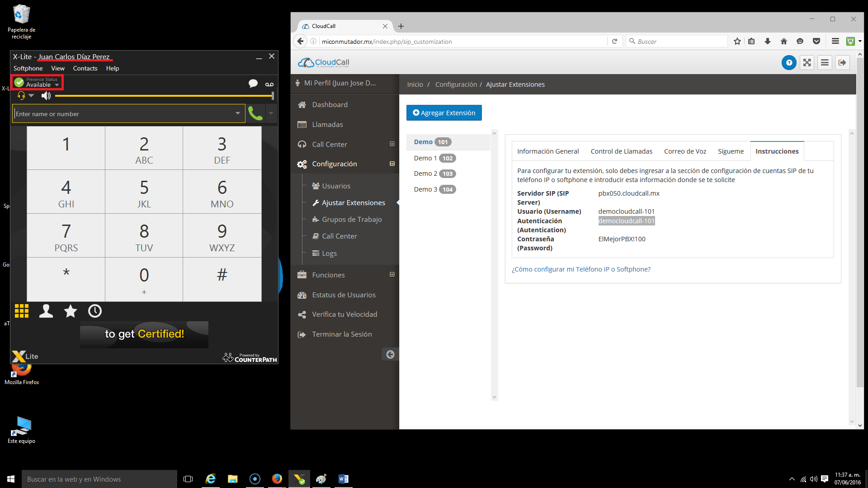The width and height of the screenshot is (868, 488).
Task: Open the headset device dropdown arrow
Action: [x=31, y=96]
